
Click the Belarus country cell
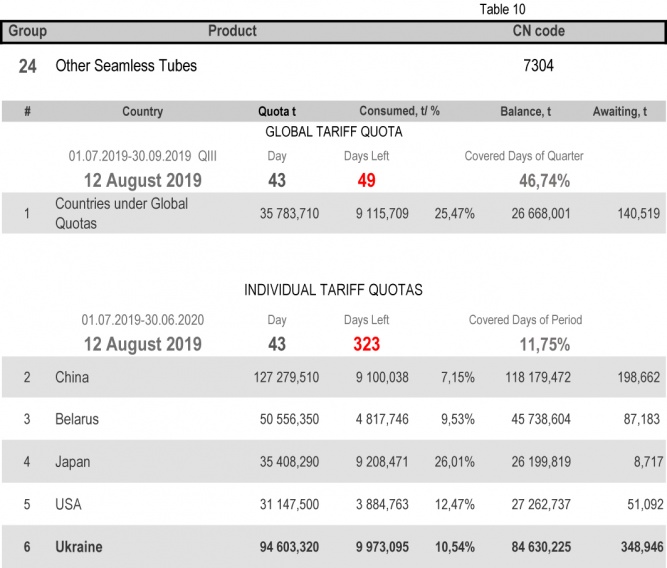pos(77,419)
